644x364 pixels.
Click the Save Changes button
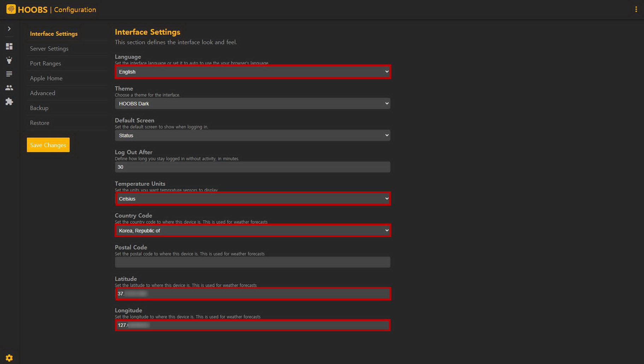pyautogui.click(x=48, y=145)
